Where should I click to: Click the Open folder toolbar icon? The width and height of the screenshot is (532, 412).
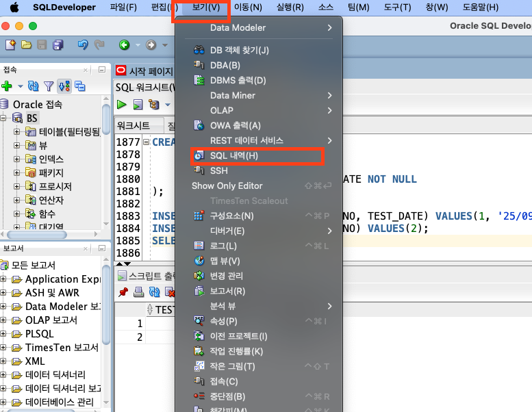(27, 44)
